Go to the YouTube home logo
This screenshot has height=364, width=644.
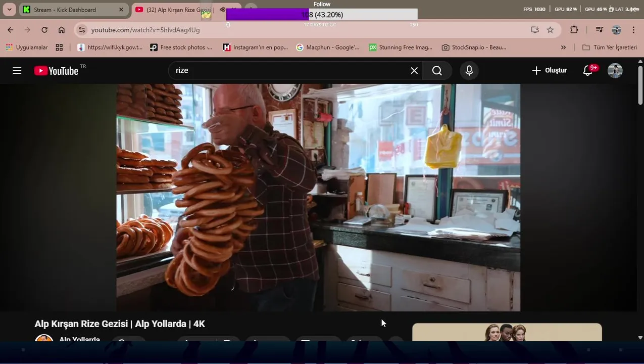56,71
